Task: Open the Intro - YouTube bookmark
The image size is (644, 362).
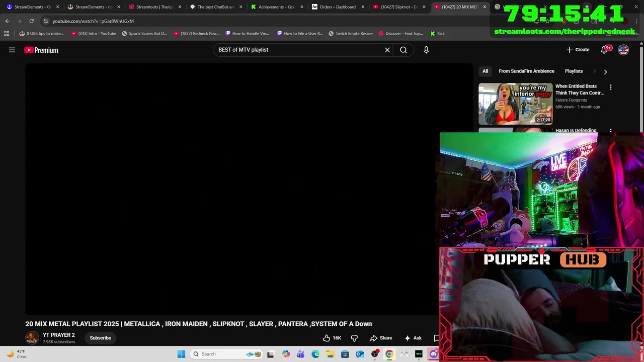Action: point(94,33)
